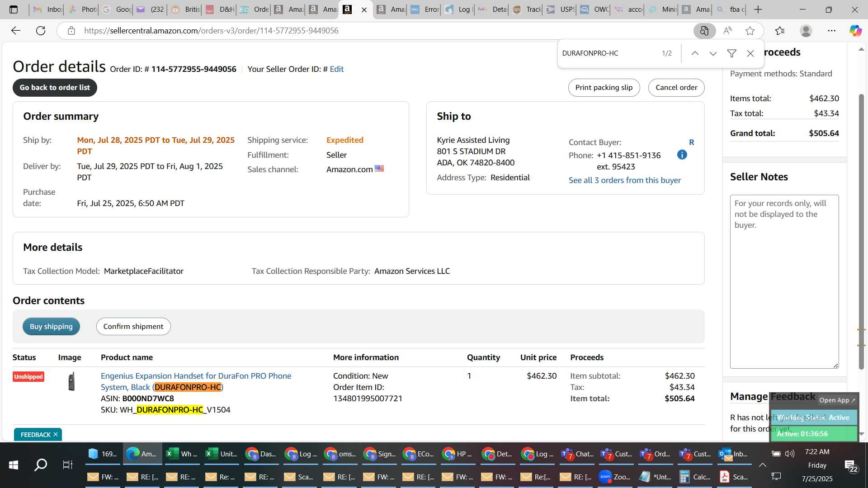The image size is (868, 488).
Task: Click the address bar URL
Action: click(211, 31)
